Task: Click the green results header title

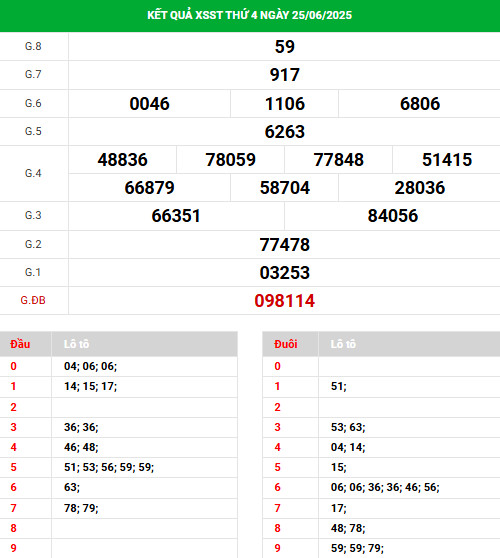Action: tap(249, 15)
